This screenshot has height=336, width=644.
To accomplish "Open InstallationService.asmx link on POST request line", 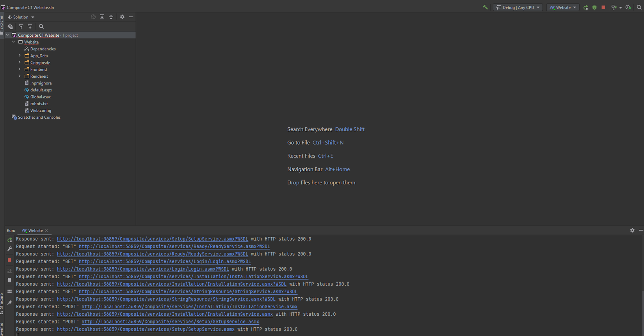I will [189, 307].
